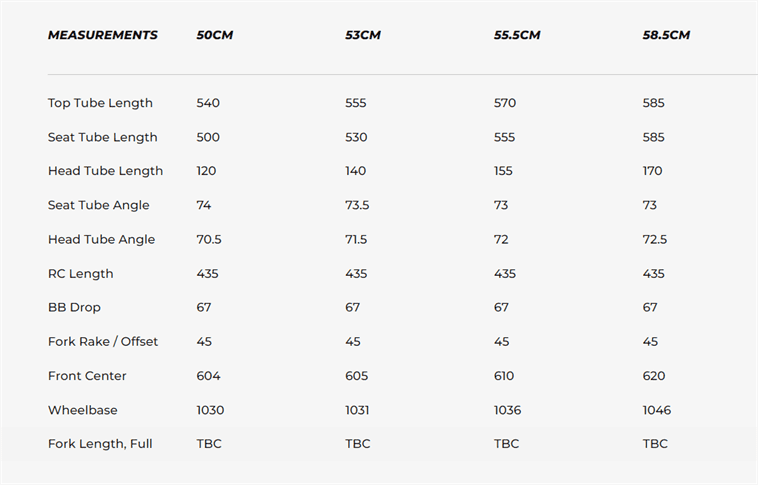This screenshot has height=485, width=758.
Task: Select the 50CM size column header
Action: [x=216, y=35]
